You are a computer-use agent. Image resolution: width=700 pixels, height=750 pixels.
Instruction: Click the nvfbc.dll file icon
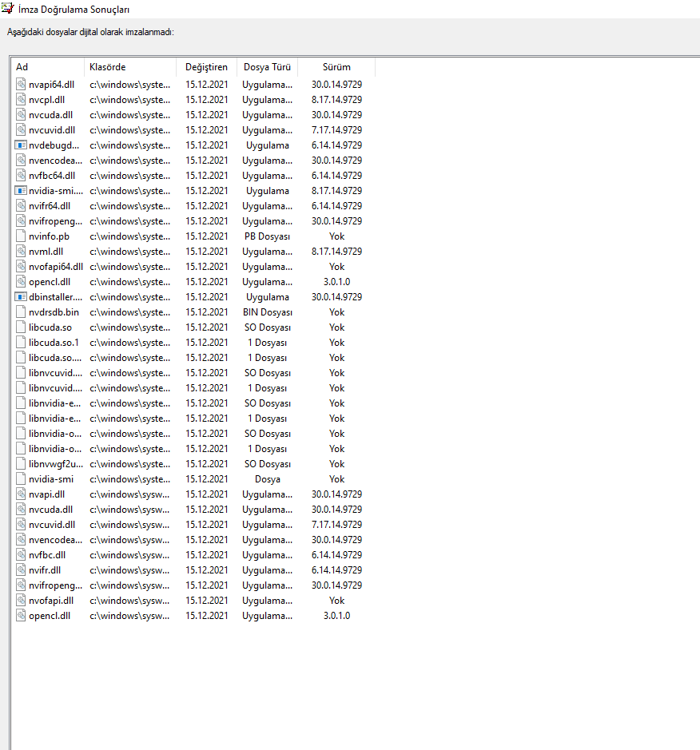21,555
